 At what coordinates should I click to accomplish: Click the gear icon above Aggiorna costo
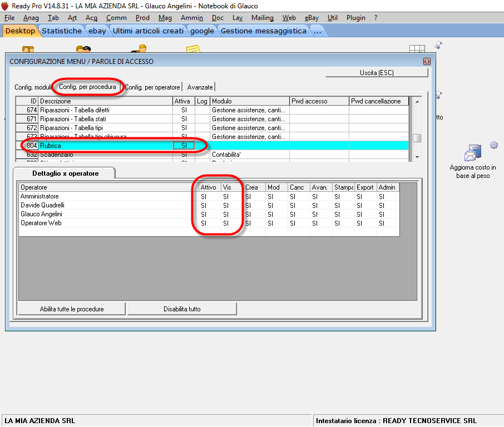click(x=494, y=145)
